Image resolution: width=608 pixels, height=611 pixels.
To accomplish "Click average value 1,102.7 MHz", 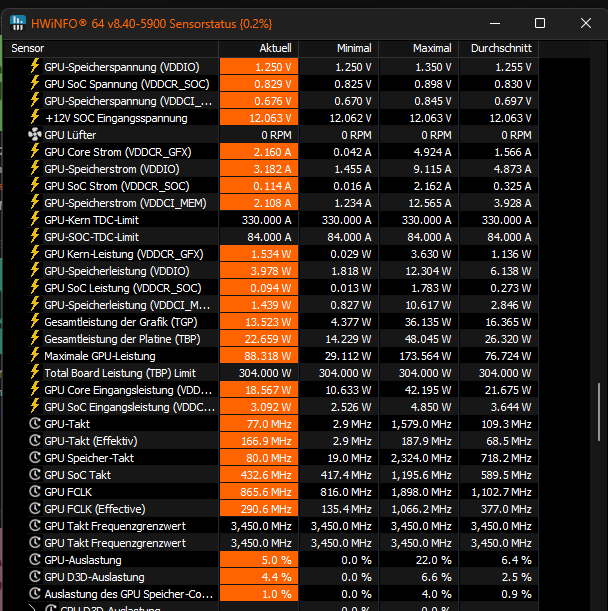I will click(x=502, y=492).
